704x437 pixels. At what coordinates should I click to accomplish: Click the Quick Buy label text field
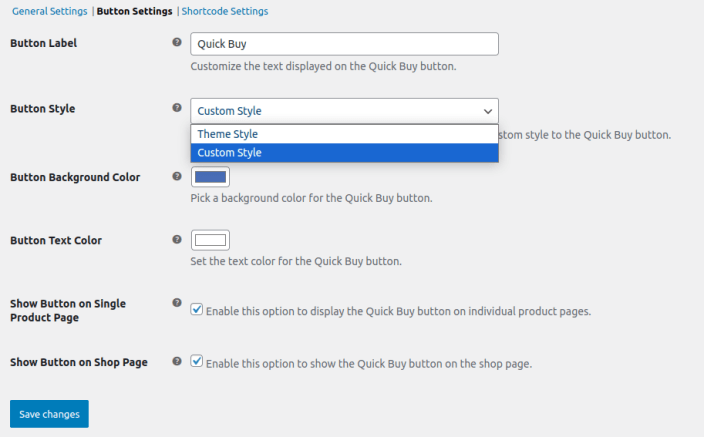[x=344, y=44]
